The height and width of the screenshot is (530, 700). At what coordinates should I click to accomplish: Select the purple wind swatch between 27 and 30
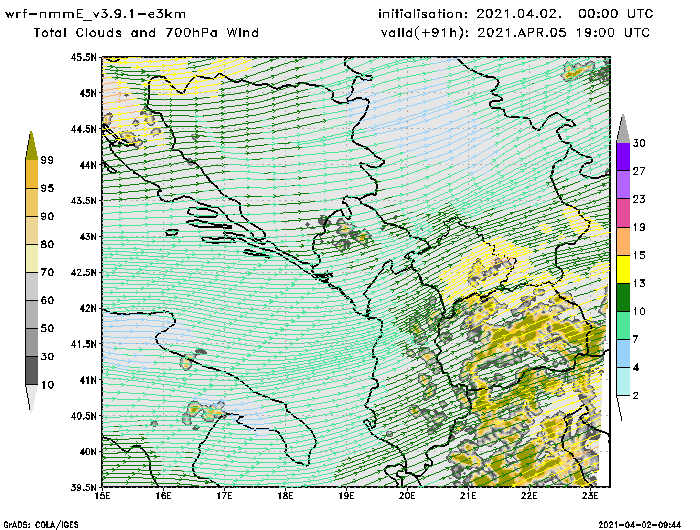pos(623,157)
